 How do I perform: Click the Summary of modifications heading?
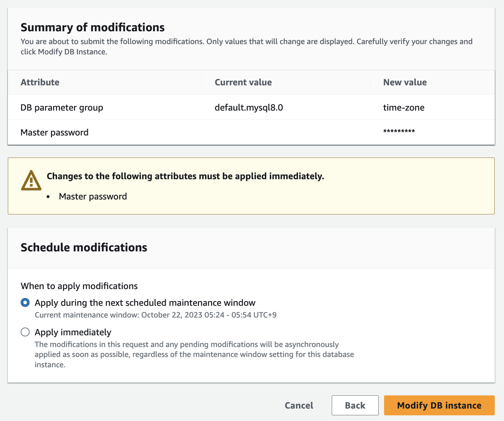click(x=93, y=27)
